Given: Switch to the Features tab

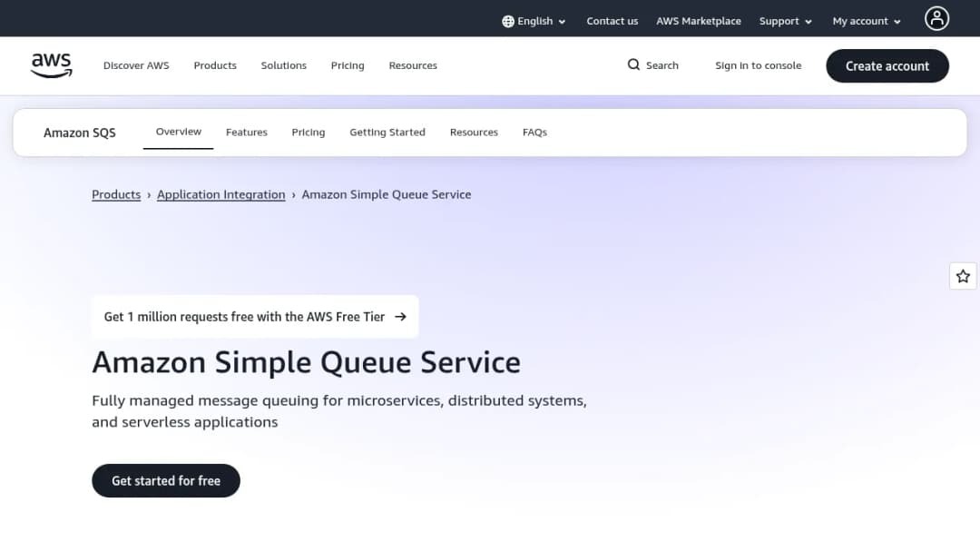Looking at the screenshot, I should (246, 133).
